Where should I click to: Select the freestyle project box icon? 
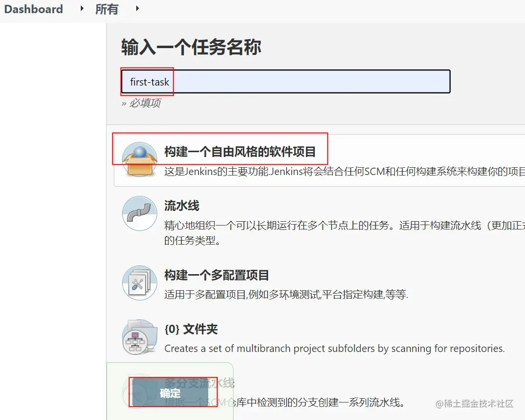(140, 159)
